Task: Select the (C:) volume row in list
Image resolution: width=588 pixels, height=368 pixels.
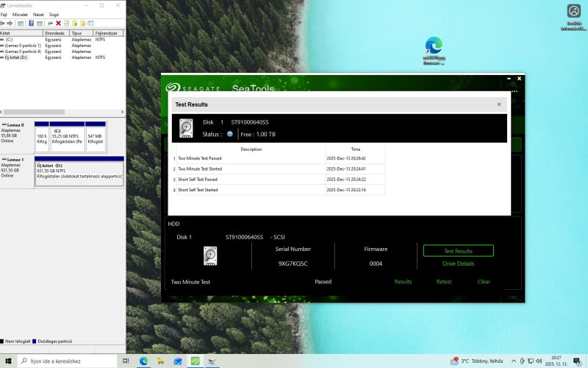Action: point(62,40)
